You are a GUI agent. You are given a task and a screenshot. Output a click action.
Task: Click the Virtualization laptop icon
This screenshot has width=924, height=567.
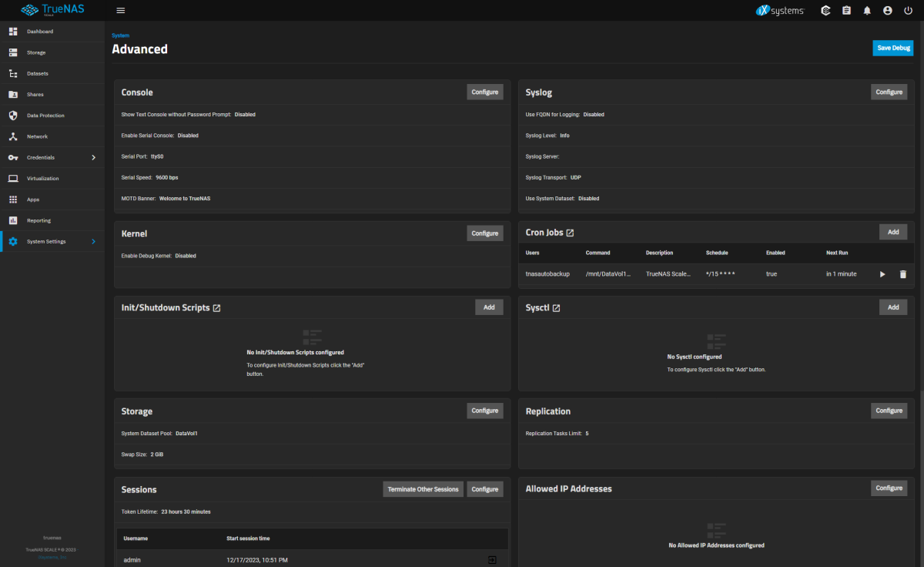coord(13,178)
